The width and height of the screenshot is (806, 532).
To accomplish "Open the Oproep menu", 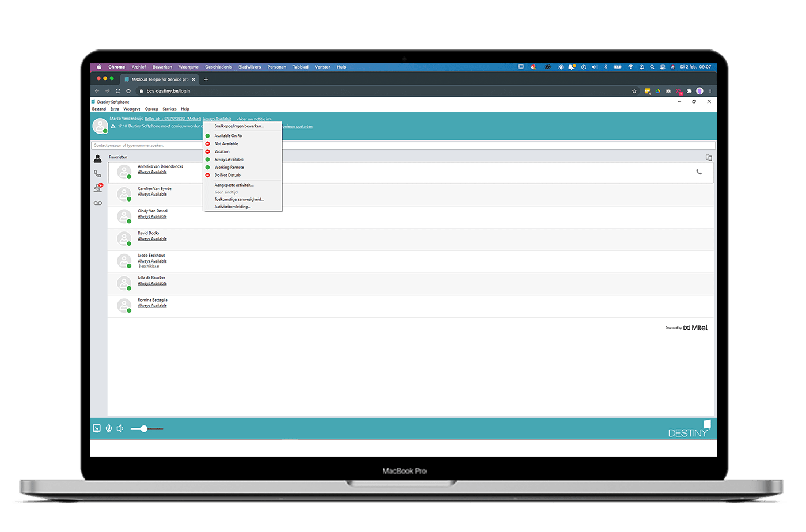I will (151, 109).
